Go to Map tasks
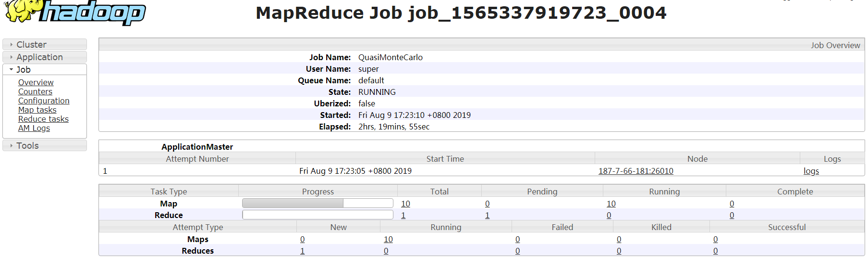This screenshot has height=257, width=868. (x=37, y=110)
